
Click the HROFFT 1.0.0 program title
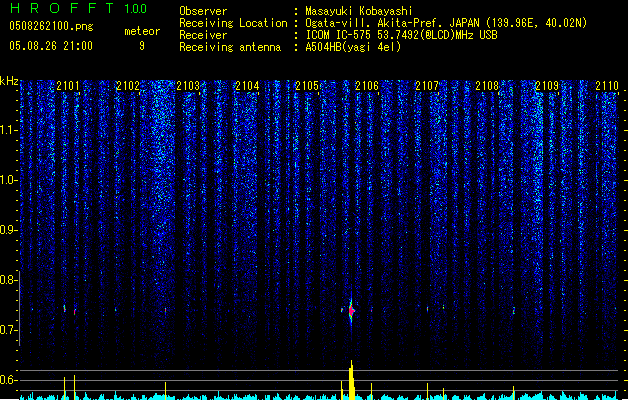(x=78, y=8)
